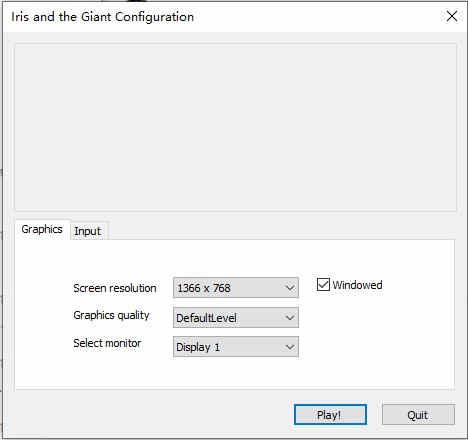The width and height of the screenshot is (468, 440).
Task: Toggle the Windowed checkbox
Action: coord(323,285)
